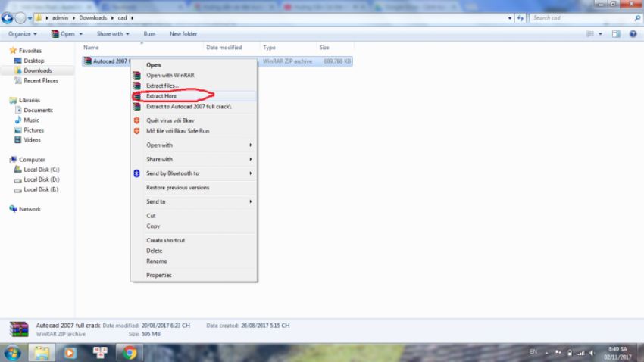
Task: Click the Help question mark icon
Action: tap(633, 34)
